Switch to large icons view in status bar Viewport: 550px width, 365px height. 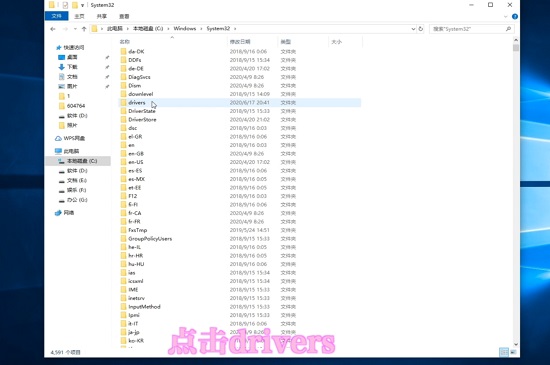pos(513,352)
